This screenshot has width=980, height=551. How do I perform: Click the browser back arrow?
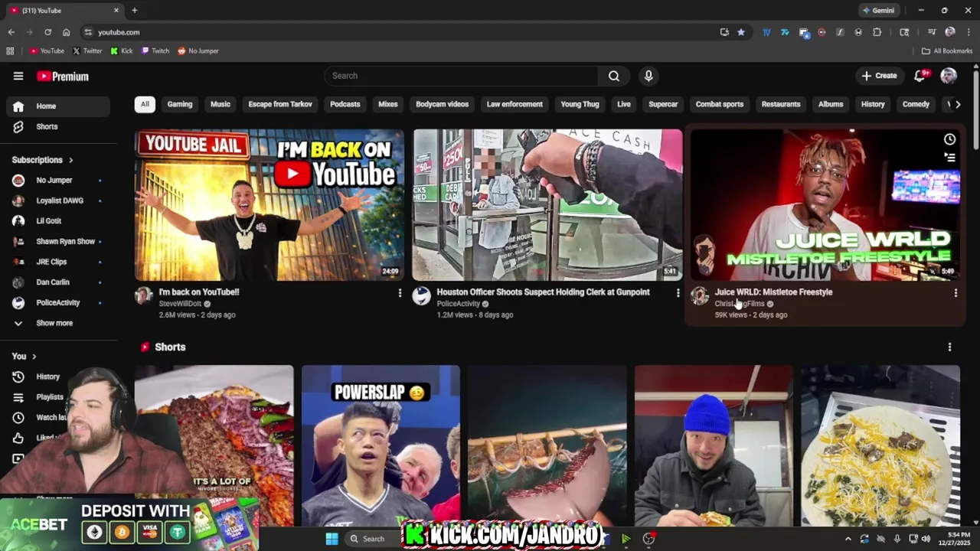[x=11, y=32]
